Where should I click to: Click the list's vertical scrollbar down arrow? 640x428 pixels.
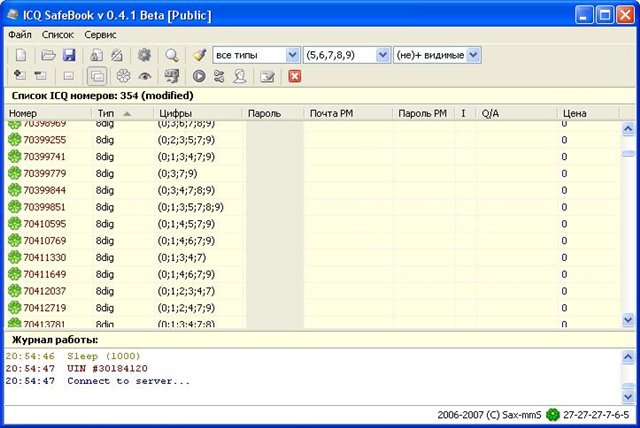point(628,321)
